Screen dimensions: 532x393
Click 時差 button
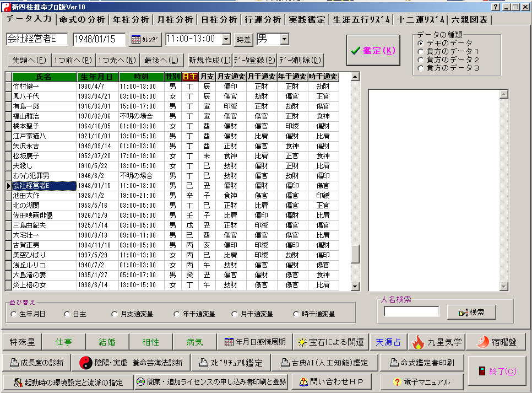[243, 40]
